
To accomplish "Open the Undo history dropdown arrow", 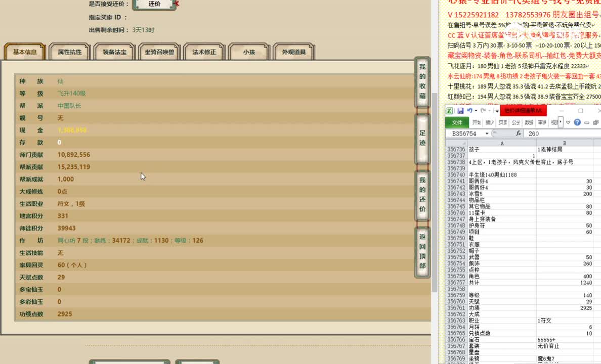I will [476, 110].
